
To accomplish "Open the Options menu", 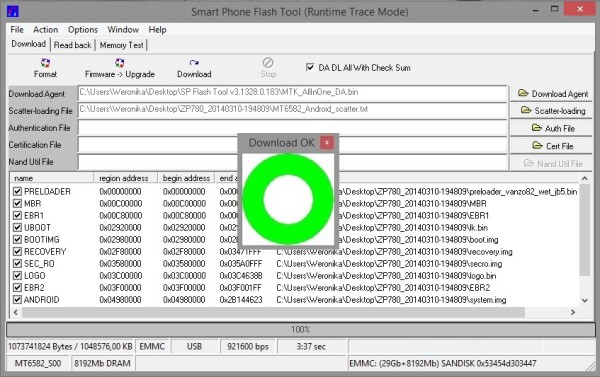I will click(x=83, y=29).
